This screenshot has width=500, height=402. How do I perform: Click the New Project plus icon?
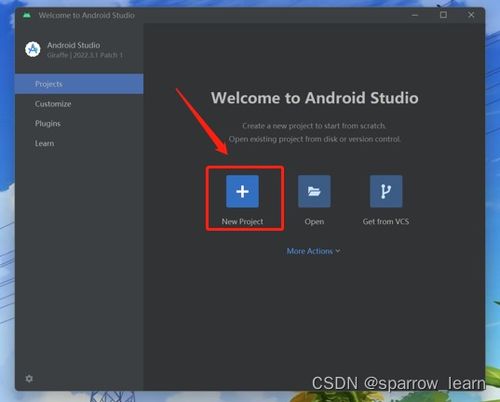[x=242, y=191]
